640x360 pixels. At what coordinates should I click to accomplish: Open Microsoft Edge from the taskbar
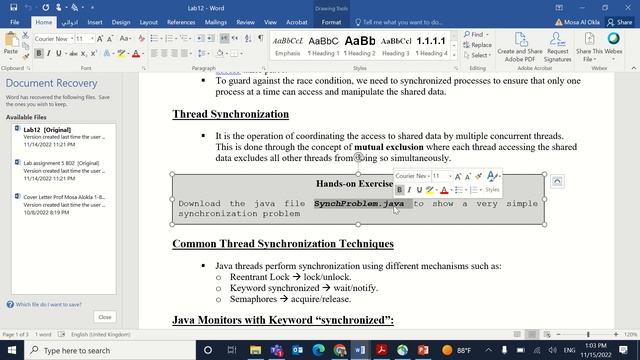(318, 350)
